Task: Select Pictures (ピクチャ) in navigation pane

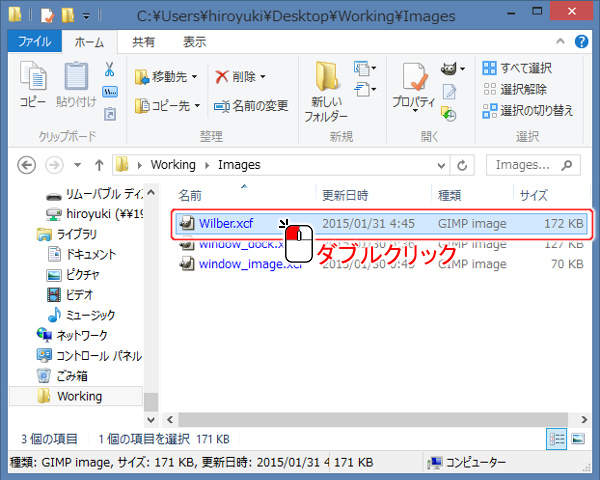Action: pyautogui.click(x=73, y=274)
